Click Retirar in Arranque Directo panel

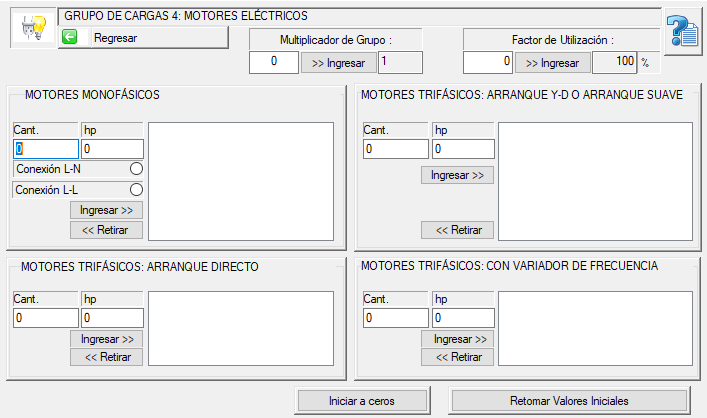(x=106, y=357)
